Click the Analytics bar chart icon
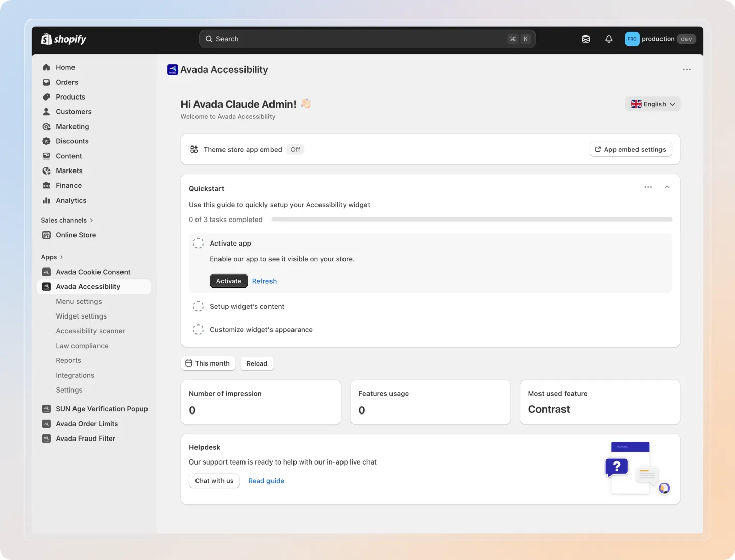 (x=46, y=201)
